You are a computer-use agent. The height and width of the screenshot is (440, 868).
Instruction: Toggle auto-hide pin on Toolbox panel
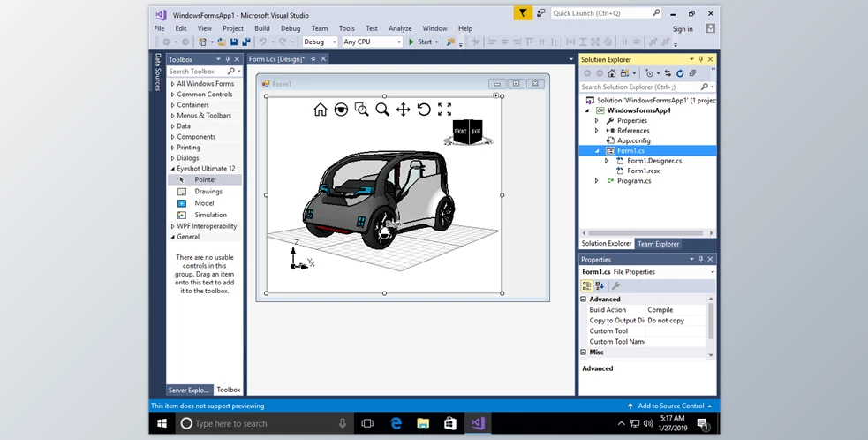pyautogui.click(x=227, y=60)
